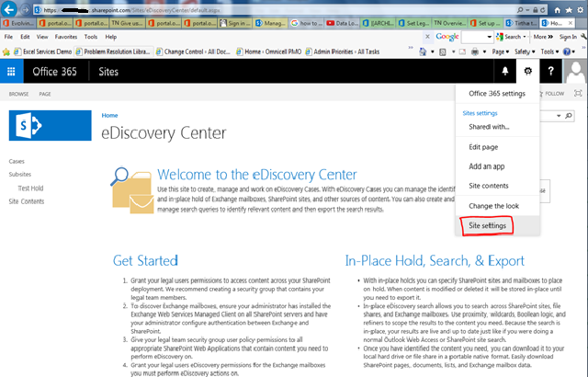Click the settings gear in Office 365 bar
Viewport: 588px width, 377px height.
click(528, 72)
